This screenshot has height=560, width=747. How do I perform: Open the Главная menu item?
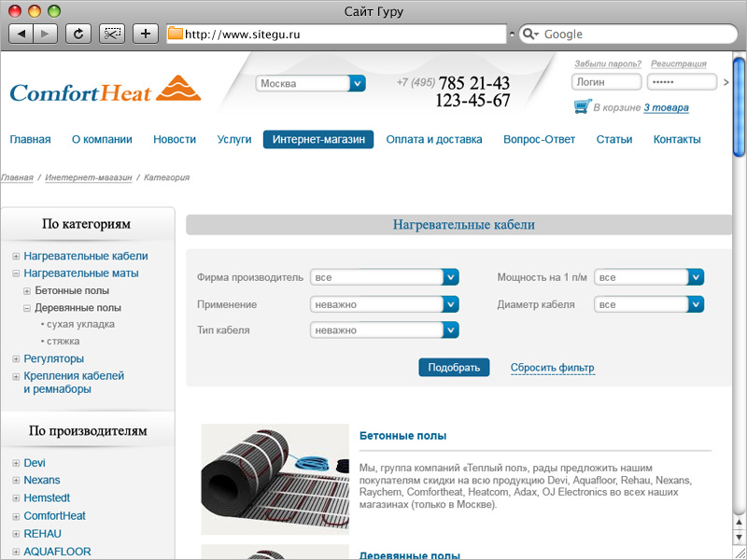[x=30, y=139]
